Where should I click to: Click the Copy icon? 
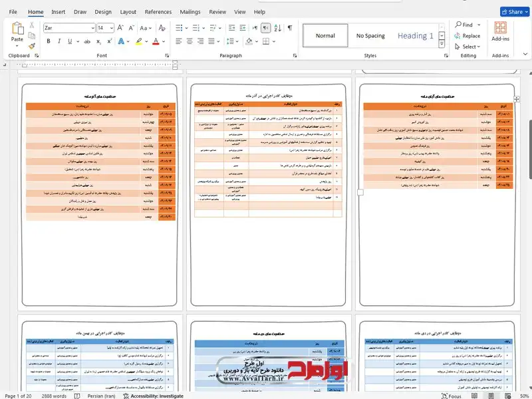31,35
